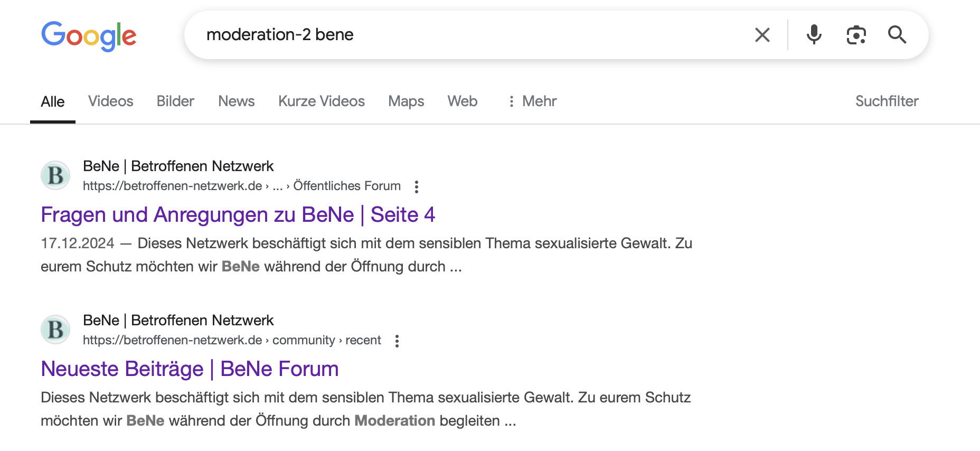Open the three-dot menu beside 'Öffentliches Forum'
This screenshot has width=980, height=451.
click(417, 186)
